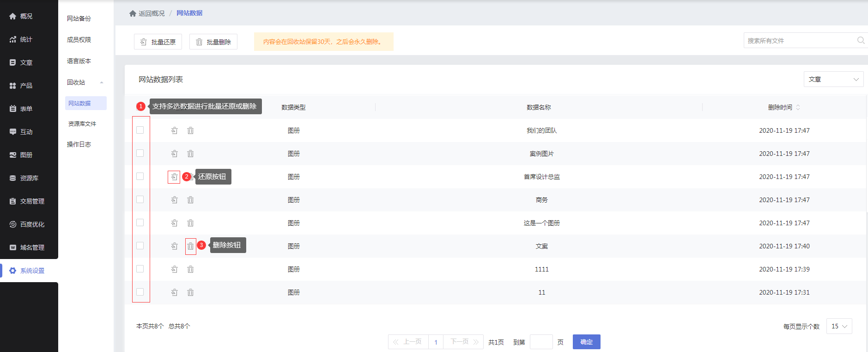The width and height of the screenshot is (868, 352).
Task: Click the jump-to-page number input
Action: 541,342
